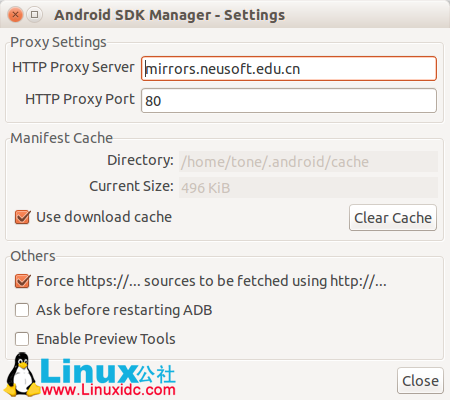This screenshot has width=450, height=400.
Task: Focus the HTTP Proxy Port field
Action: point(289,101)
